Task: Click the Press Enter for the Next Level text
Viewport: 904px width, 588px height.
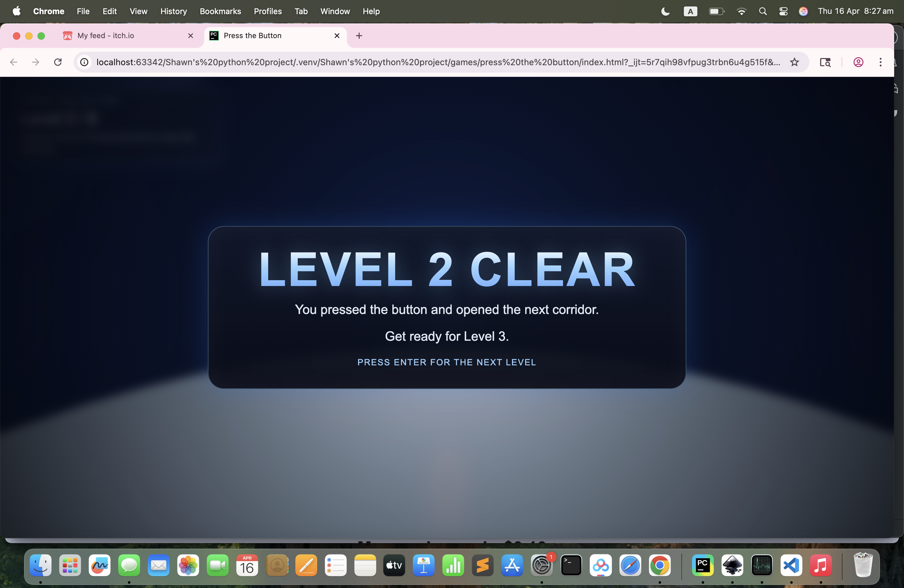Action: [447, 362]
